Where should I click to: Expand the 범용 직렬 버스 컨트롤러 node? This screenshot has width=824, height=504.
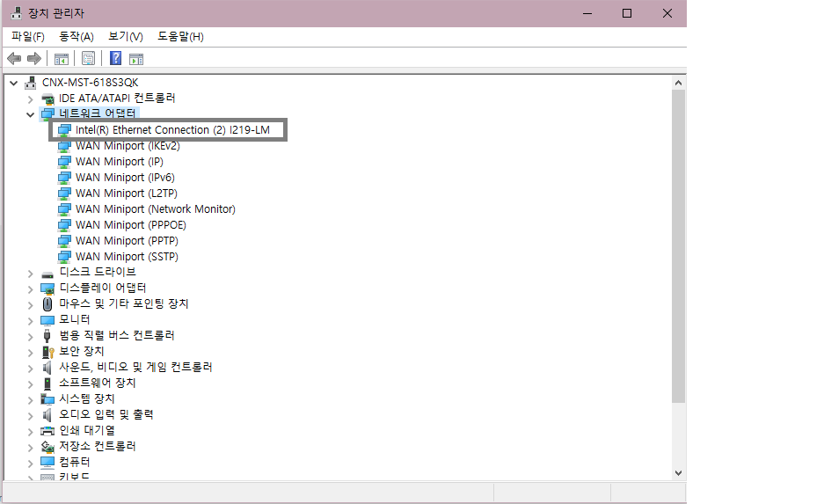pos(30,337)
